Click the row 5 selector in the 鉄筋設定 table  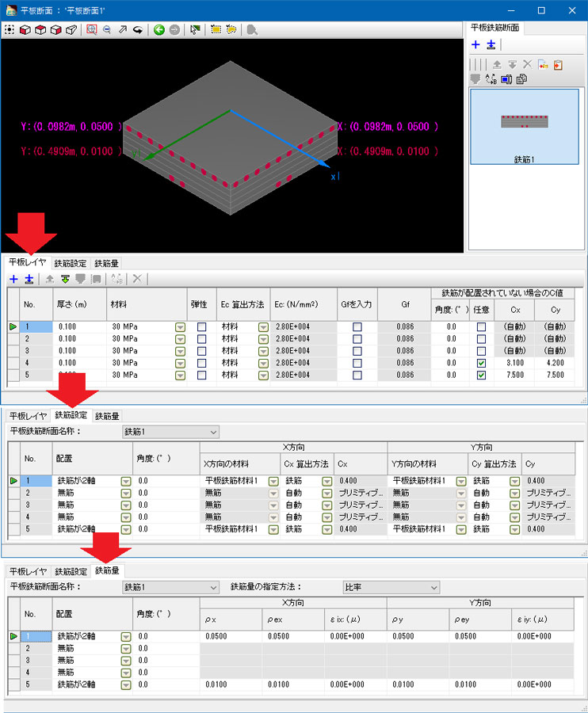(x=13, y=529)
